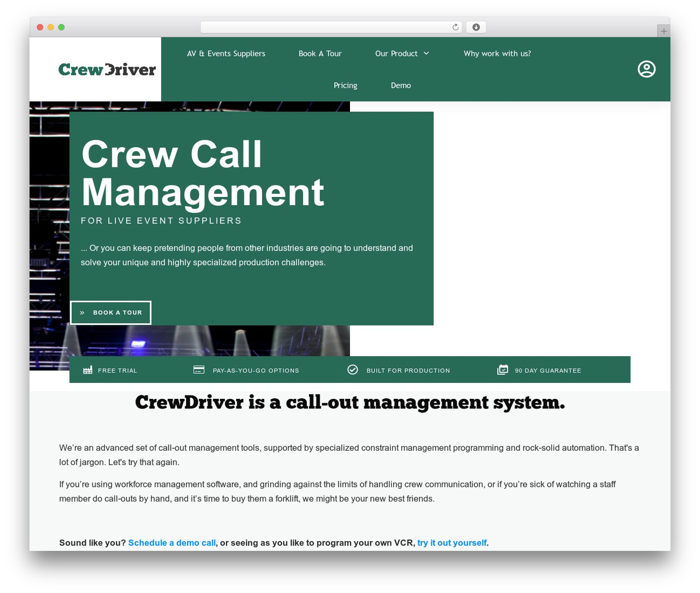Select the Demo menu item
The height and width of the screenshot is (593, 700).
(401, 85)
